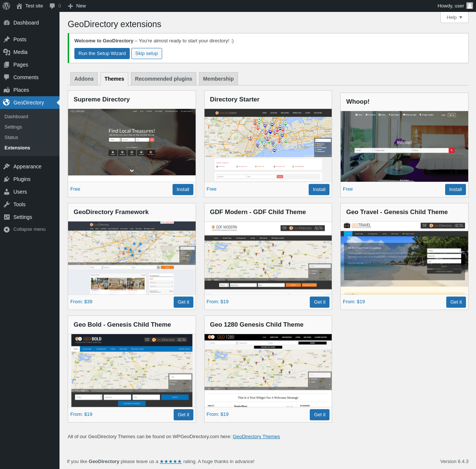Open the Geo Bold preview image
The height and width of the screenshot is (469, 476).
(132, 371)
